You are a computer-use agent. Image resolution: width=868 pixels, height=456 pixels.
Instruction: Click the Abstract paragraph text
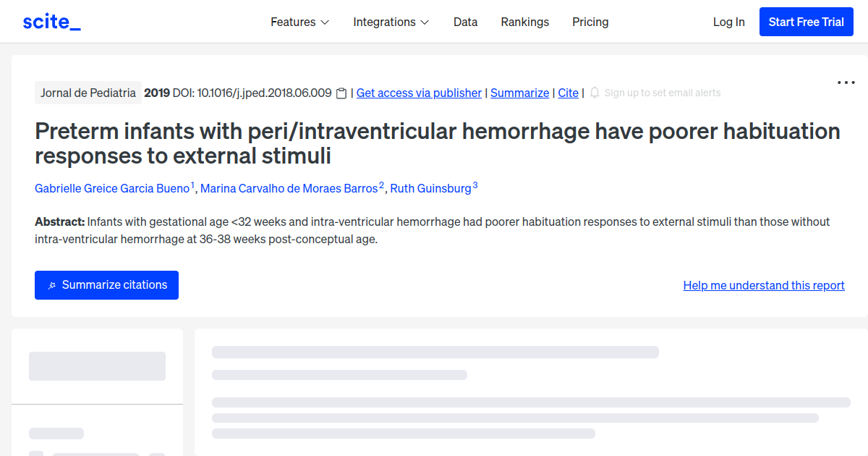(x=433, y=230)
